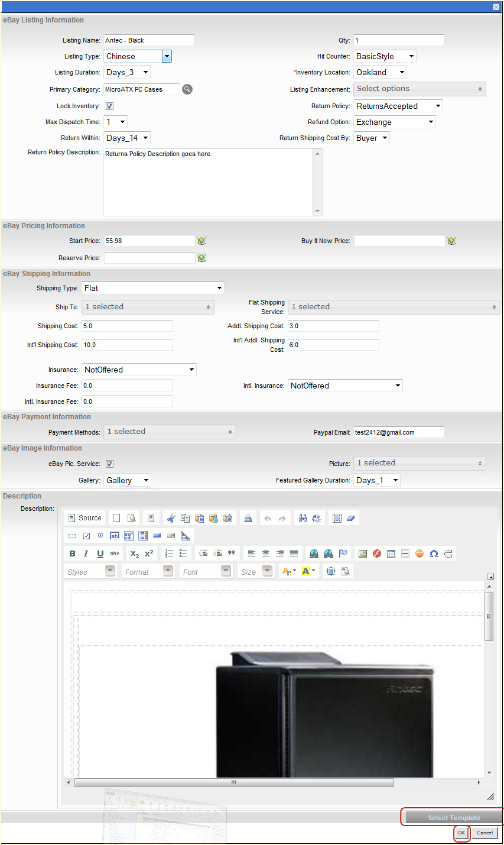Image resolution: width=504 pixels, height=845 pixels.
Task: Click into the Start Price field
Action: coord(149,241)
